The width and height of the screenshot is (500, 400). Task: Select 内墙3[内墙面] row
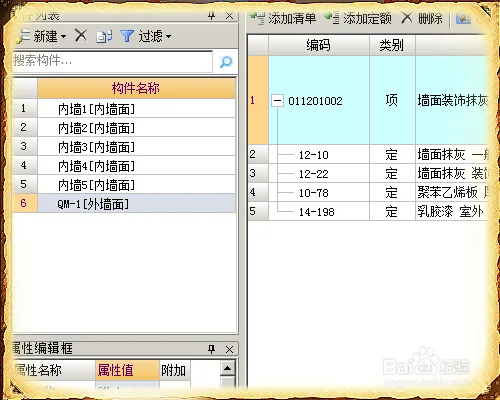[137, 147]
